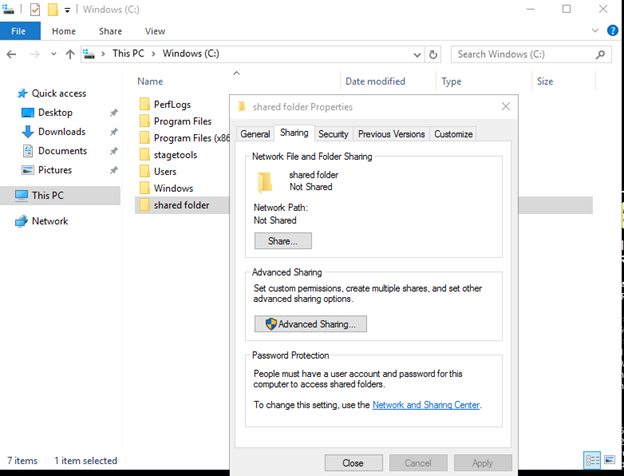Switch to the View ribbon tab
Viewport: 624px width, 476px height.
[155, 31]
